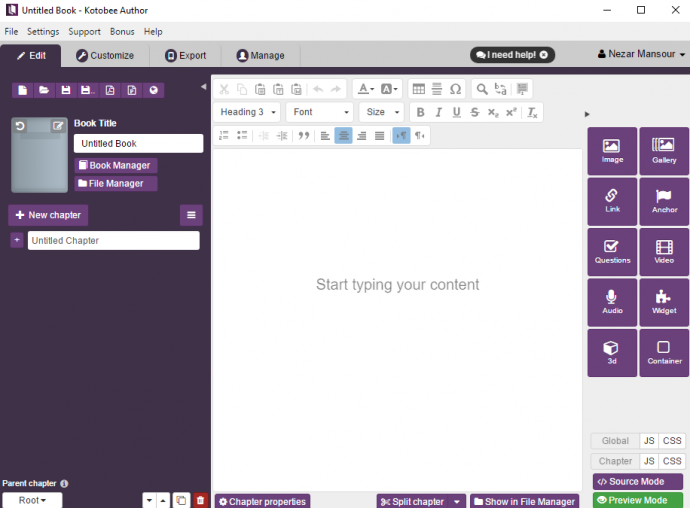Open the Settings menu
The width and height of the screenshot is (690, 508).
[x=43, y=32]
